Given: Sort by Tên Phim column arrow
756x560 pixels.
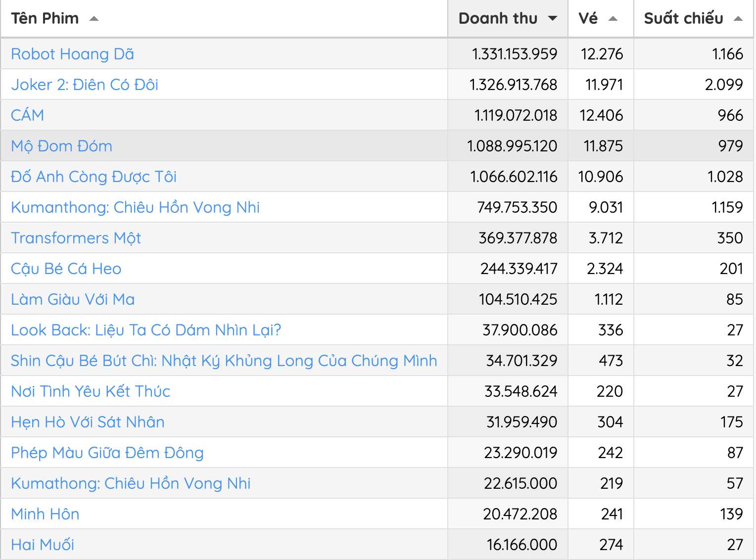Looking at the screenshot, I should (x=94, y=19).
